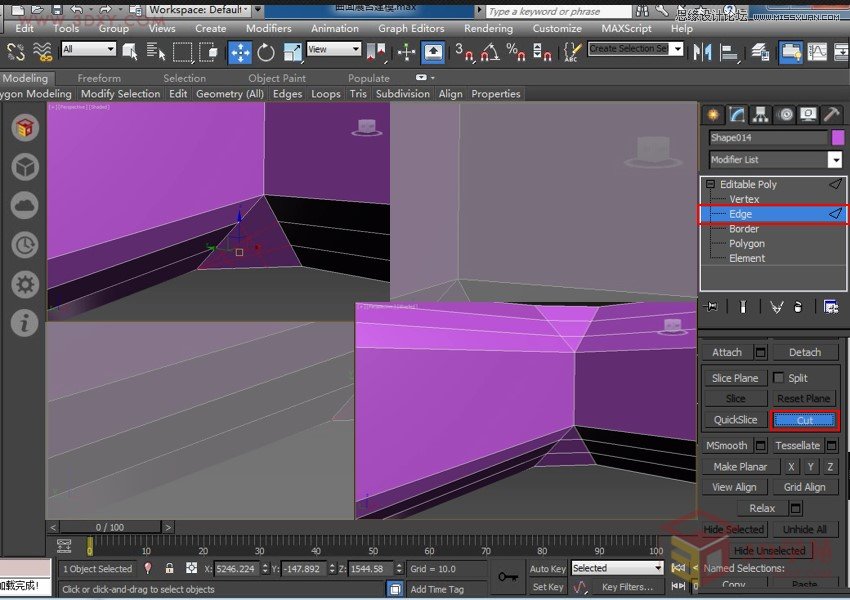The image size is (850, 600).
Task: Open the Display command panel tab
Action: click(x=808, y=114)
